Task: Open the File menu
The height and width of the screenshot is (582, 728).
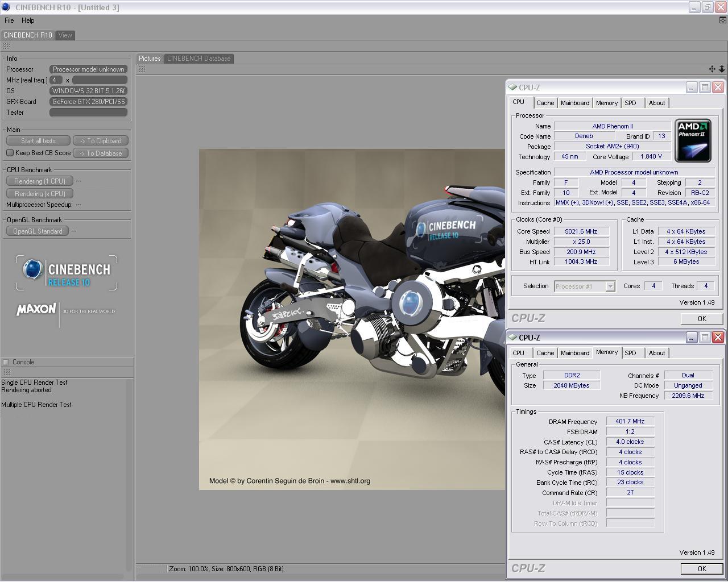Action: coord(9,20)
